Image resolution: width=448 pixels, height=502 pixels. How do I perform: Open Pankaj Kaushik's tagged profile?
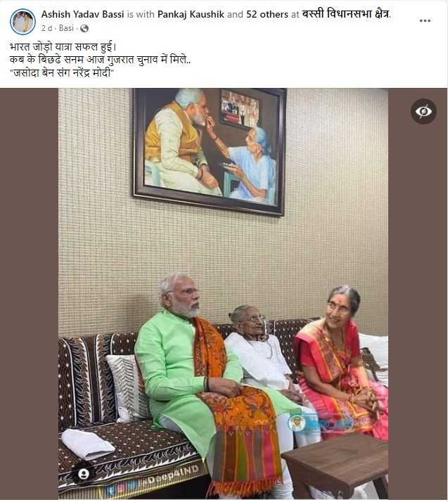coord(191,14)
